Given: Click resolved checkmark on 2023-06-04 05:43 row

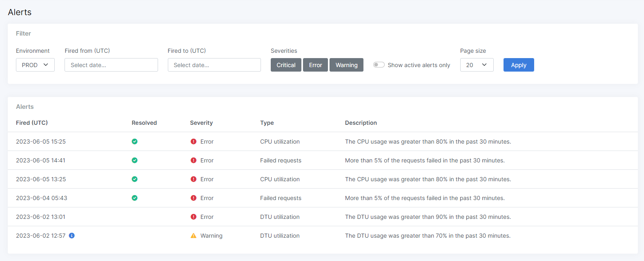Looking at the screenshot, I should tap(135, 198).
